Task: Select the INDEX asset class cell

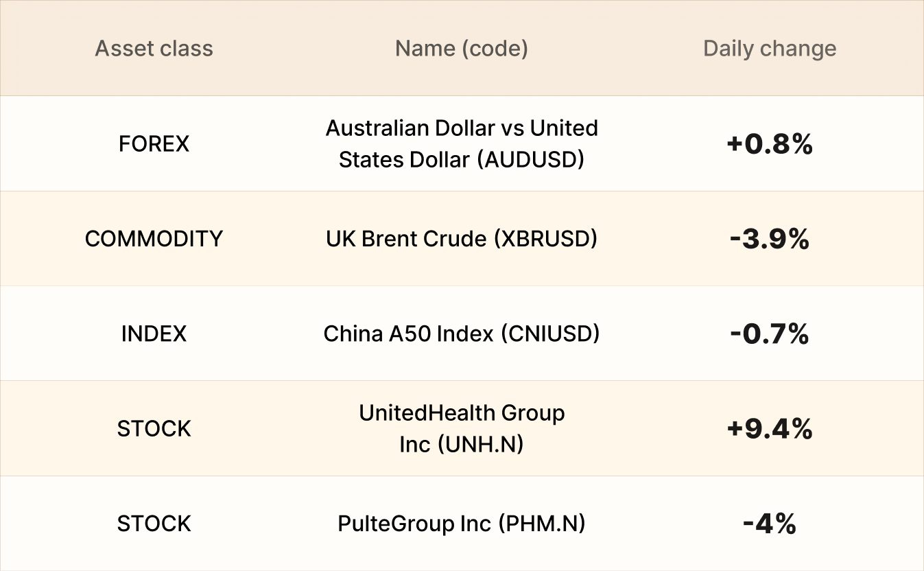Action: click(x=154, y=334)
